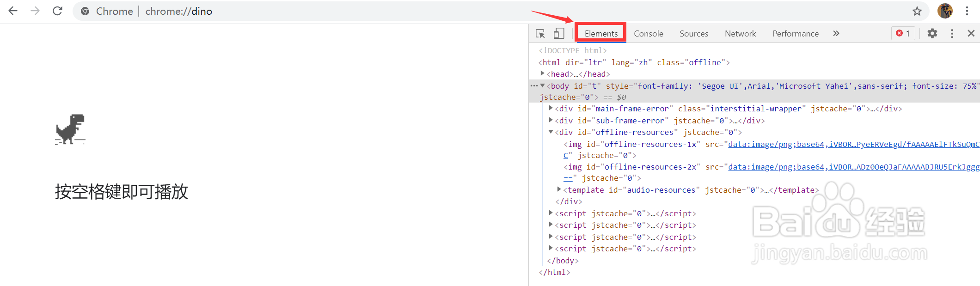Collapse the offline-resources div

(x=551, y=132)
